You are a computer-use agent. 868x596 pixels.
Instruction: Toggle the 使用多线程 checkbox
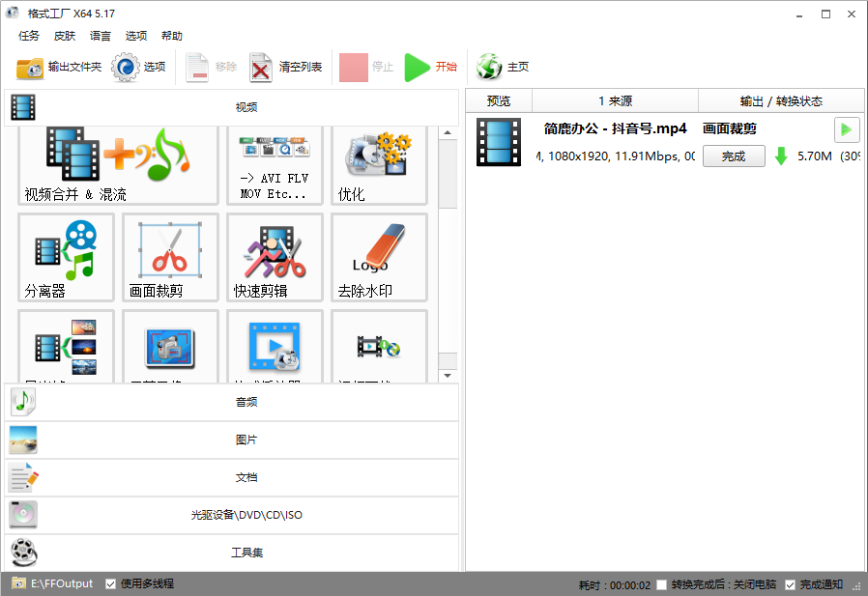click(111, 583)
